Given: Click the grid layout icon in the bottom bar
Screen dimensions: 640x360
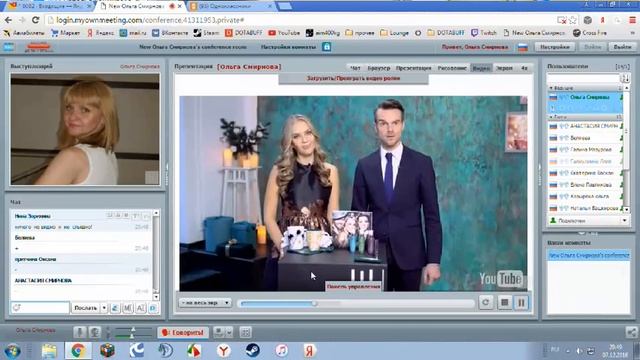Looking at the screenshot, I should pyautogui.click(x=245, y=333).
